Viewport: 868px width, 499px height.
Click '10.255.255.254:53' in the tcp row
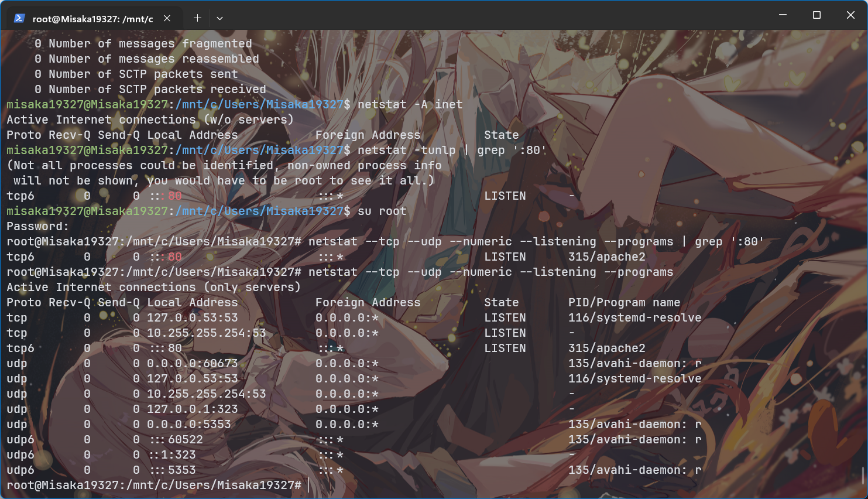[x=206, y=333]
